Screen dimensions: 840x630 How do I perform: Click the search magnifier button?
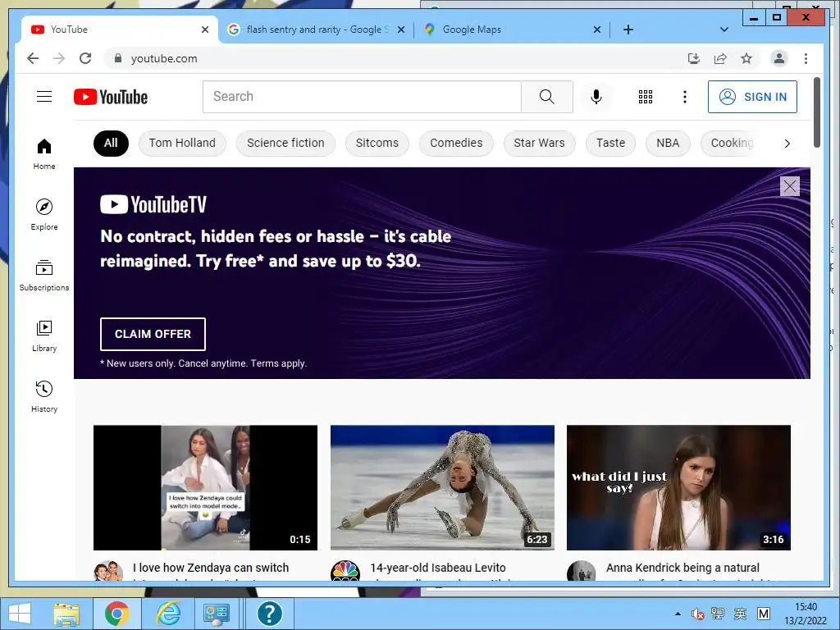(547, 97)
